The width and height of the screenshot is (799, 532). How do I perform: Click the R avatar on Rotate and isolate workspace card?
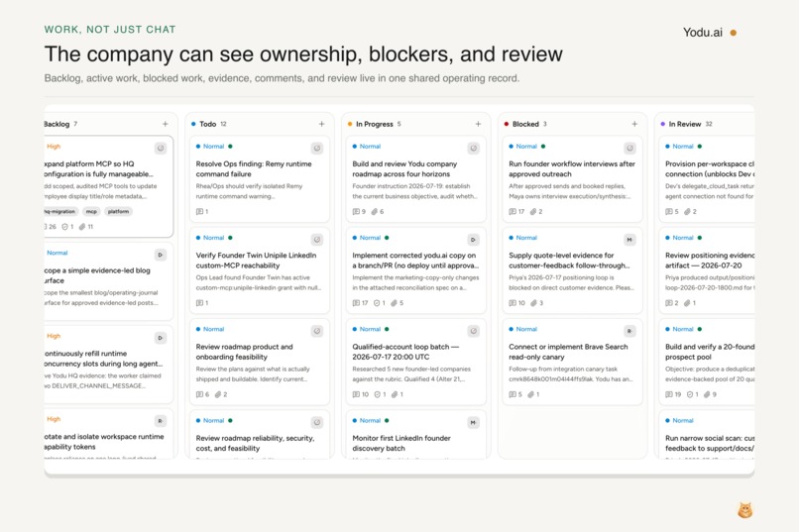[161, 421]
